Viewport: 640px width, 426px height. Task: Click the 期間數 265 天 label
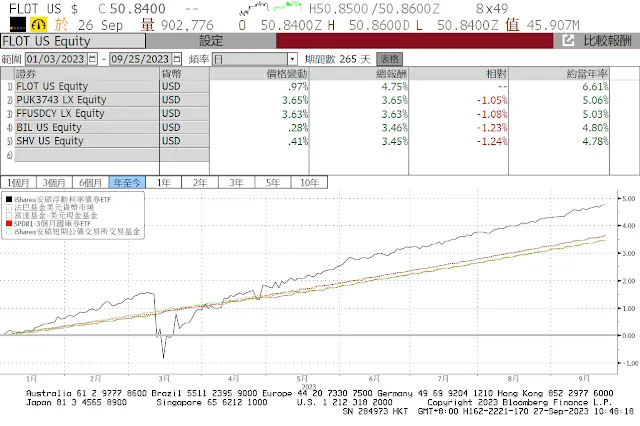(338, 59)
